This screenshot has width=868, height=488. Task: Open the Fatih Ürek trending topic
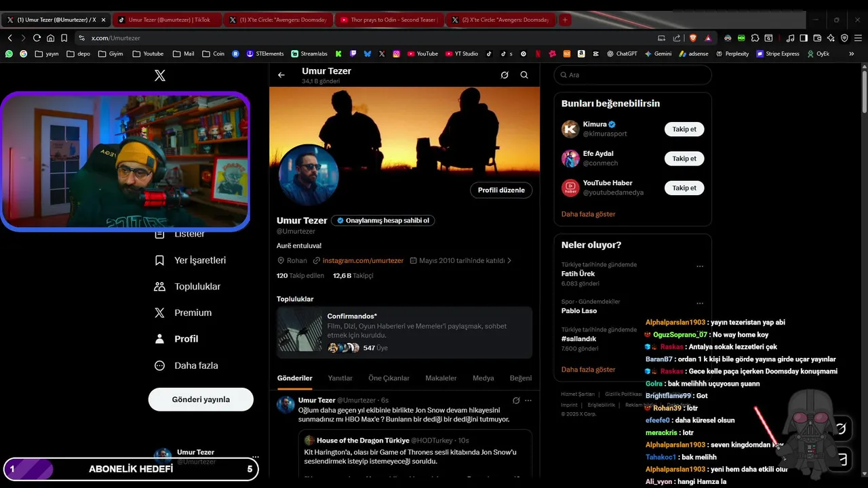pos(578,274)
